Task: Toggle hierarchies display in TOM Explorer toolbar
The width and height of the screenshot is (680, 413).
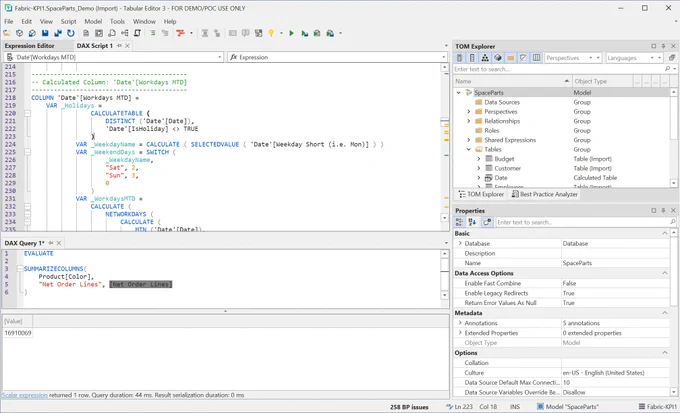Action: point(485,58)
